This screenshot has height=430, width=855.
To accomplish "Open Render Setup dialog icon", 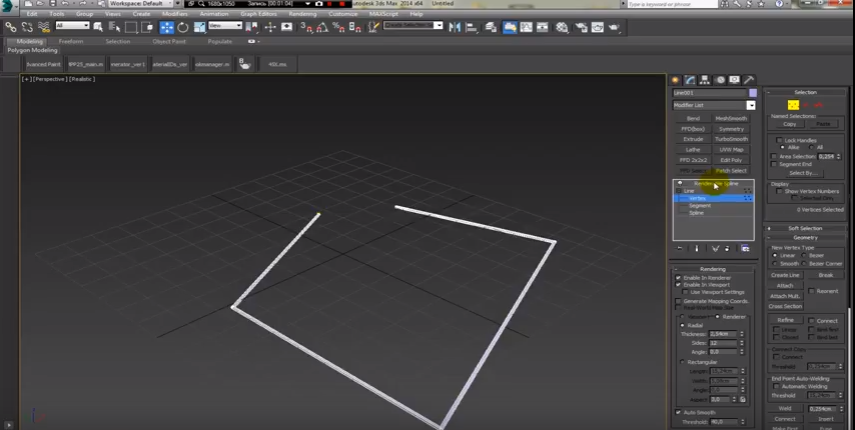I will pos(581,27).
